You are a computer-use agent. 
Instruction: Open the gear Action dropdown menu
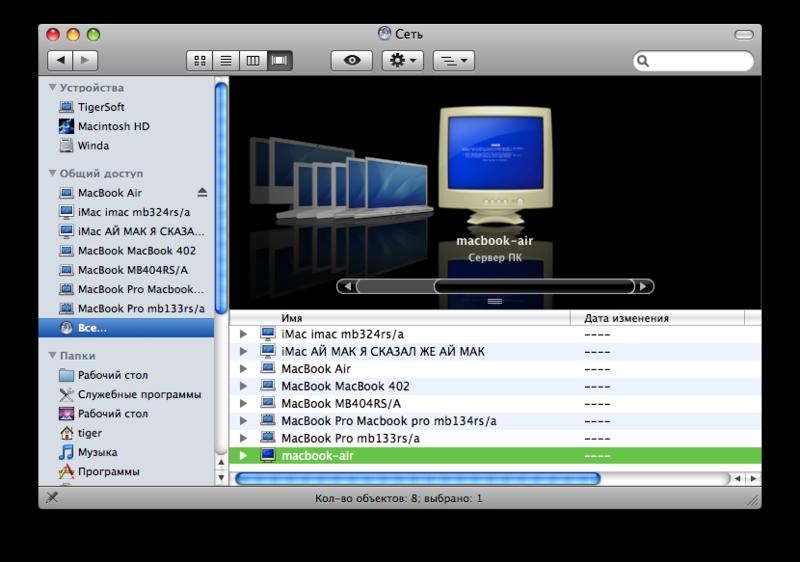click(x=403, y=60)
